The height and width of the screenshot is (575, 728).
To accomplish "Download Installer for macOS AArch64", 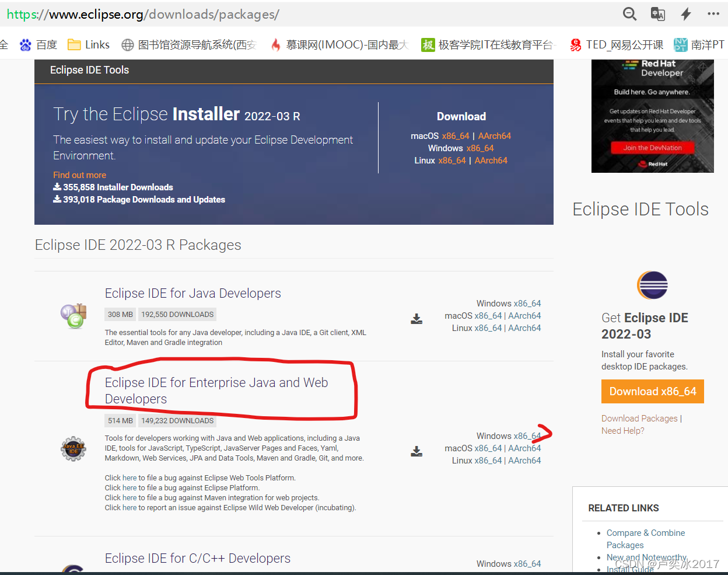I will point(495,136).
